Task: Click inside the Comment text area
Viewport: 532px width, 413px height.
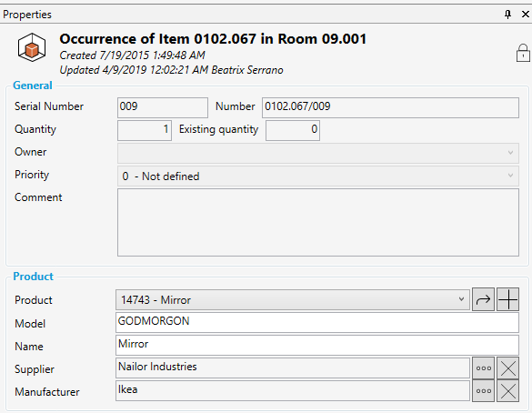Action: (x=318, y=223)
